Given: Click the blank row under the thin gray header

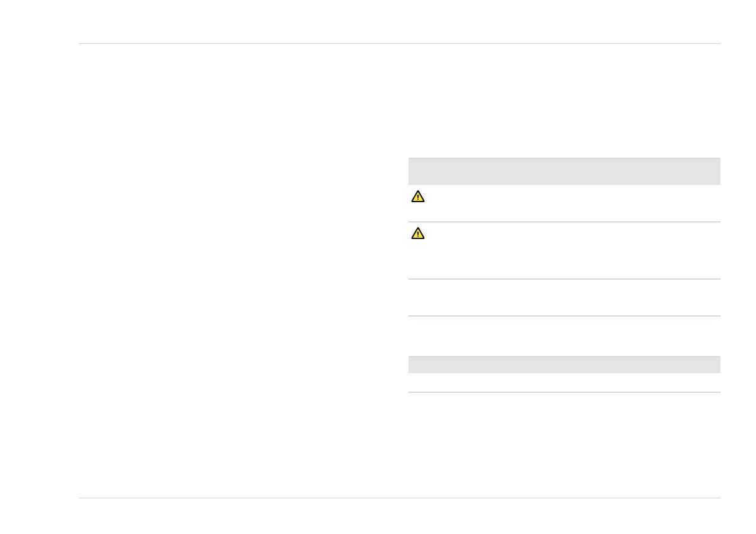Looking at the screenshot, I should (x=564, y=383).
